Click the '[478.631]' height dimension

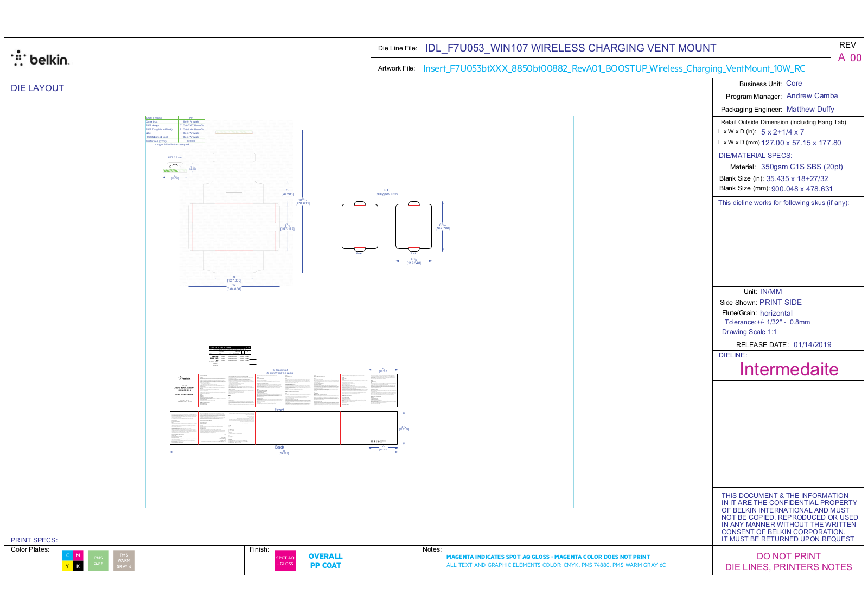(302, 203)
